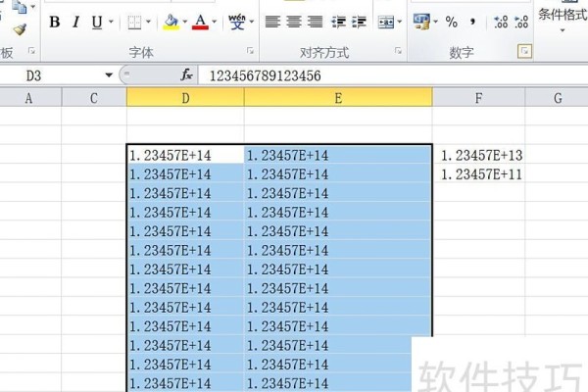Open accounting format dropdown arrow
The image size is (588, 392).
point(435,22)
